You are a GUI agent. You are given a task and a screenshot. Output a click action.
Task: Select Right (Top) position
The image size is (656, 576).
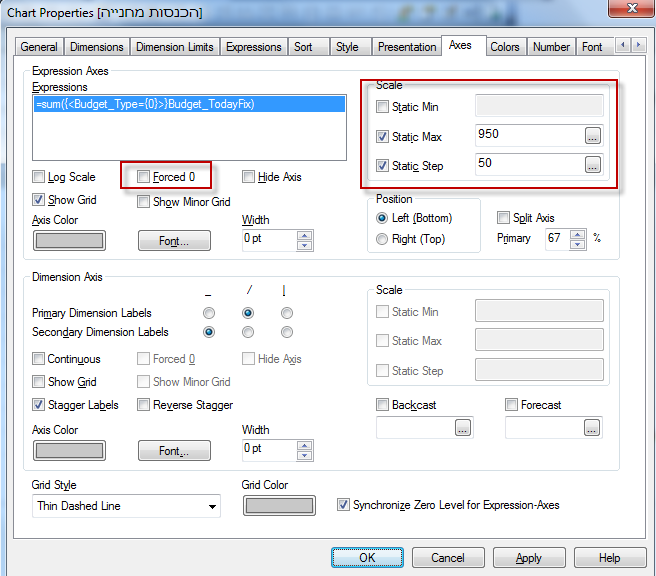tap(382, 239)
